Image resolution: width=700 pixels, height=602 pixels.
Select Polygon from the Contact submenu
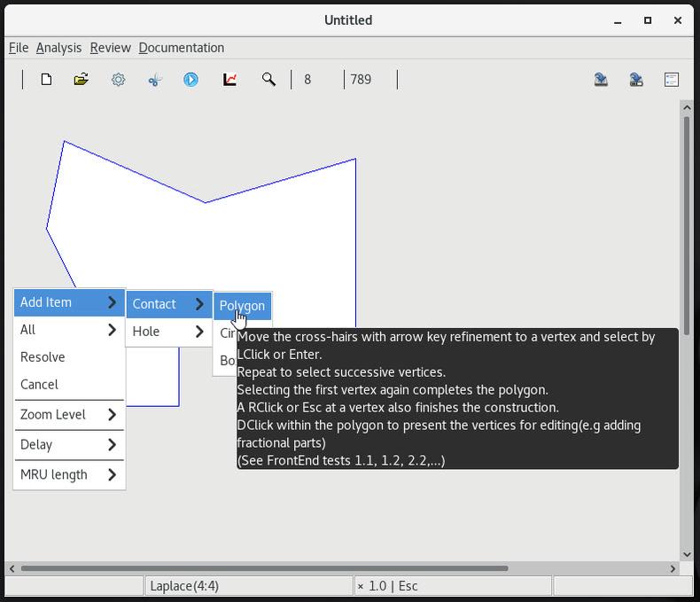(x=242, y=305)
